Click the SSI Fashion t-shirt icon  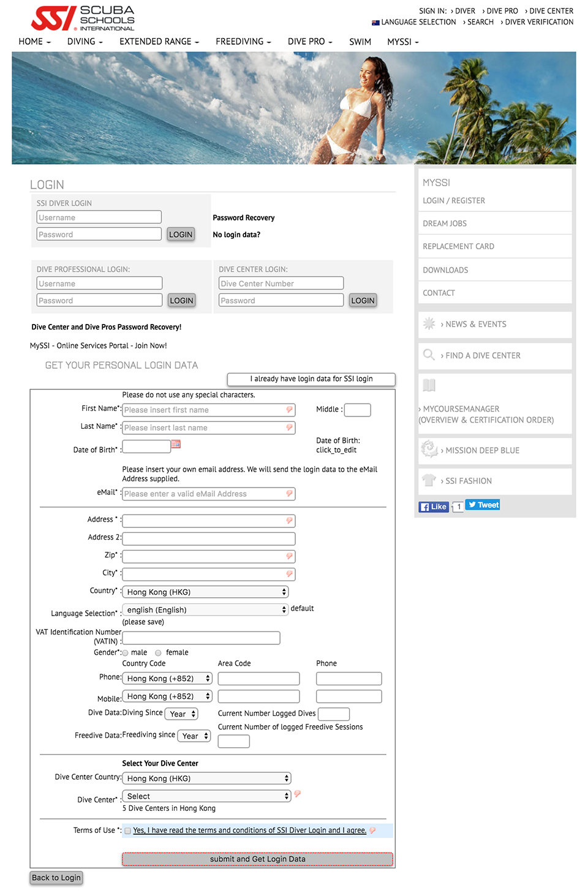(429, 480)
